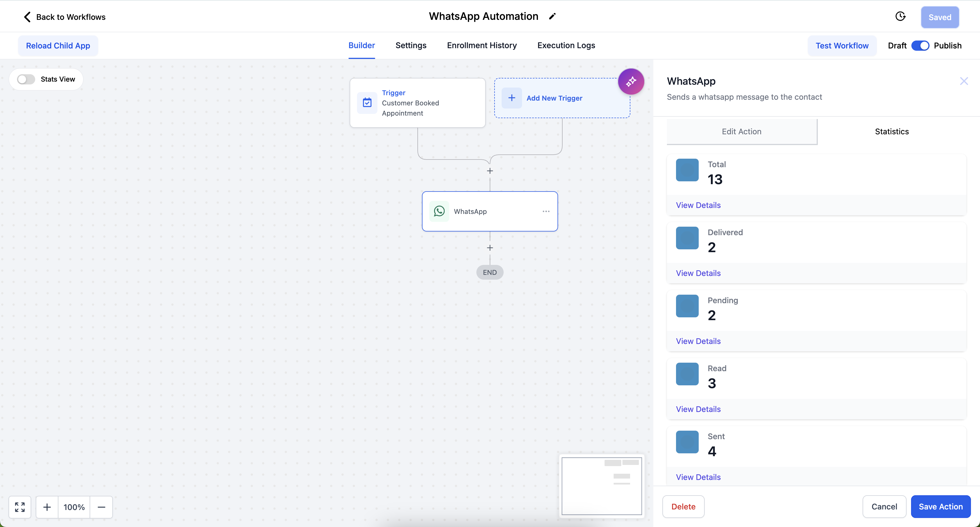Toggle the Draft/Publish switch
980x527 pixels.
point(920,46)
